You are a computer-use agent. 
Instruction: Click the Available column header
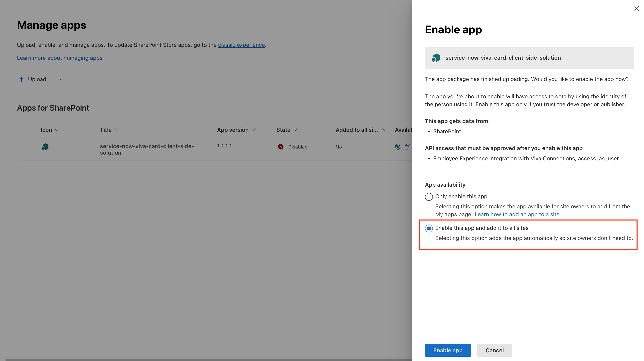403,130
